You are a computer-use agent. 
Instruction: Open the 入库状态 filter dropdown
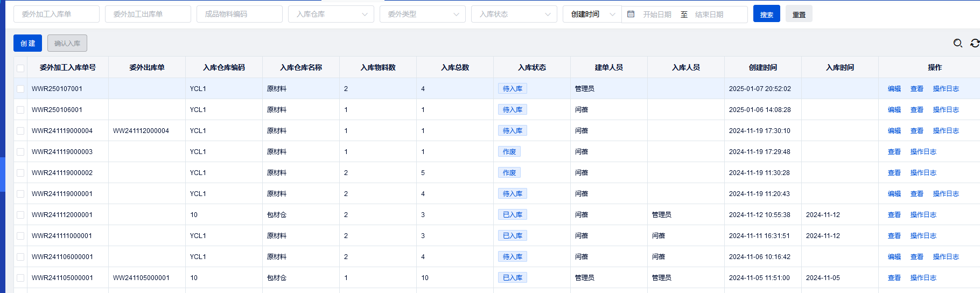point(514,14)
